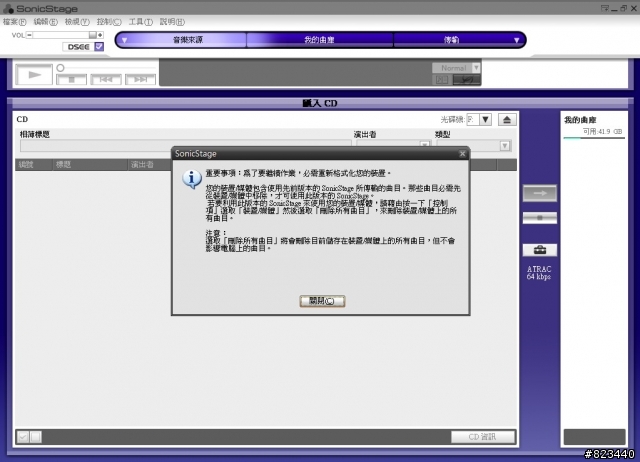Skip to previous track button

(x=106, y=79)
